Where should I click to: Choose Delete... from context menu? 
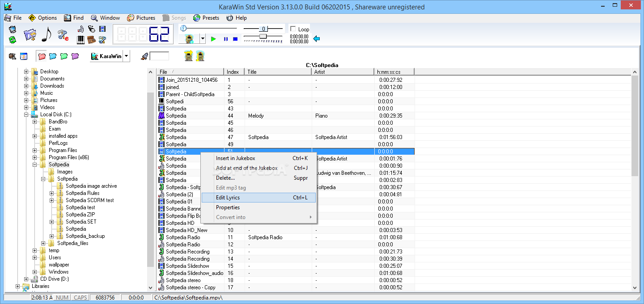(259, 178)
